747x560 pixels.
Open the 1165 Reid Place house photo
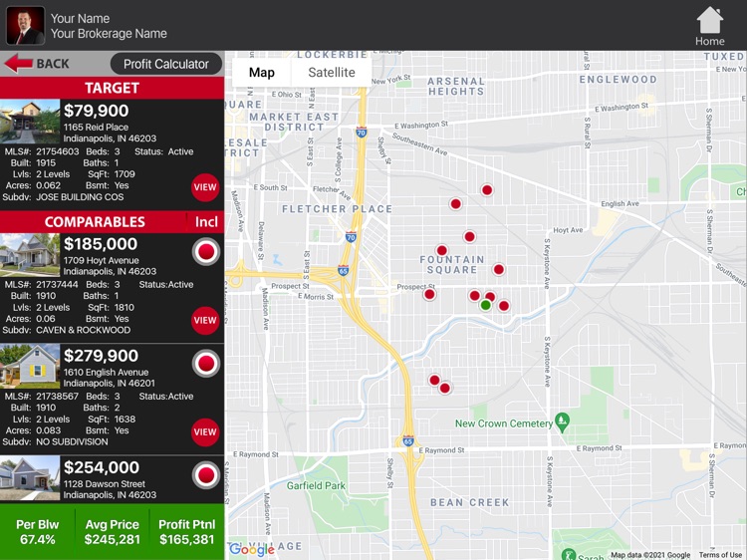tap(30, 122)
